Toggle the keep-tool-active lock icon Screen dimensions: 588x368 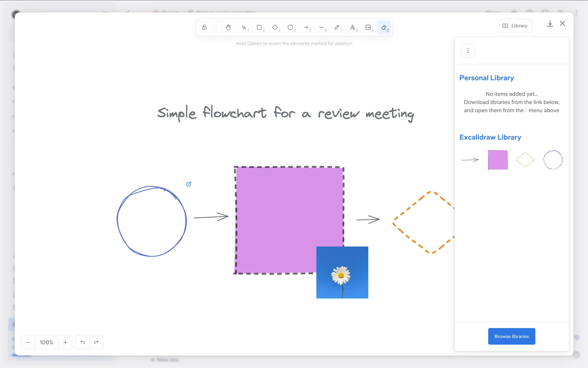click(x=204, y=27)
